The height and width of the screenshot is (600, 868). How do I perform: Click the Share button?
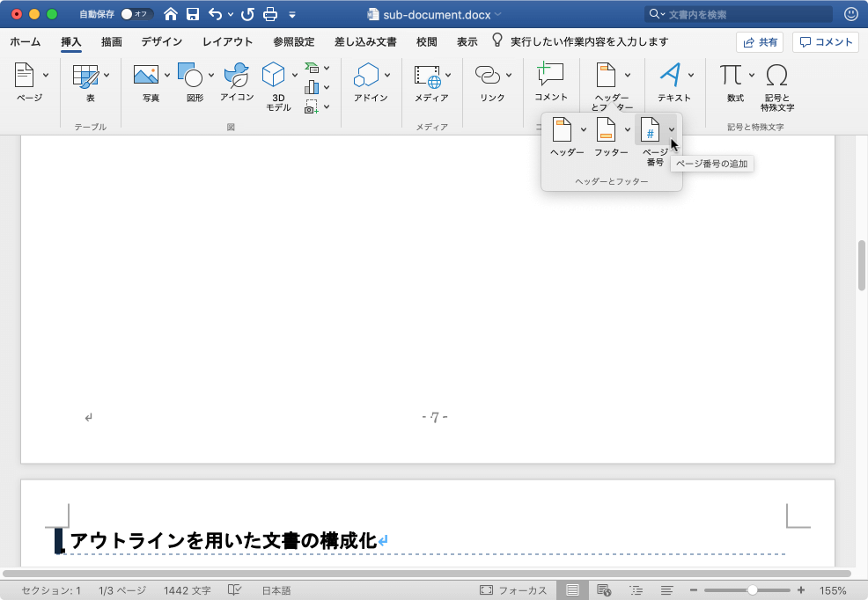click(x=760, y=42)
